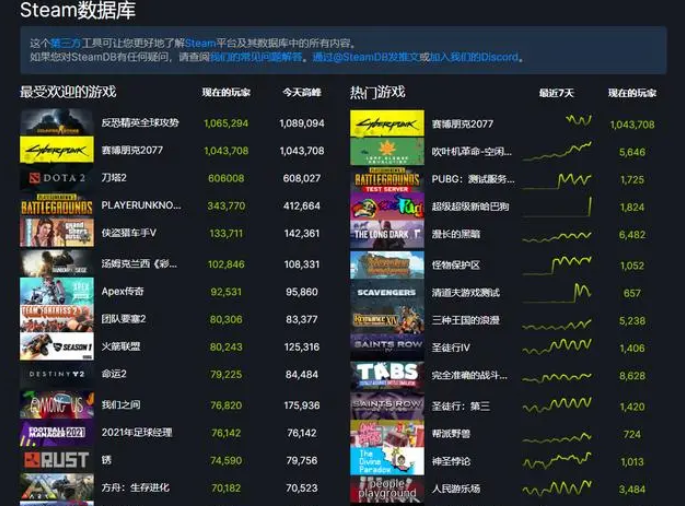Open the Cyberpunk thumbnail in trending games

coord(387,123)
